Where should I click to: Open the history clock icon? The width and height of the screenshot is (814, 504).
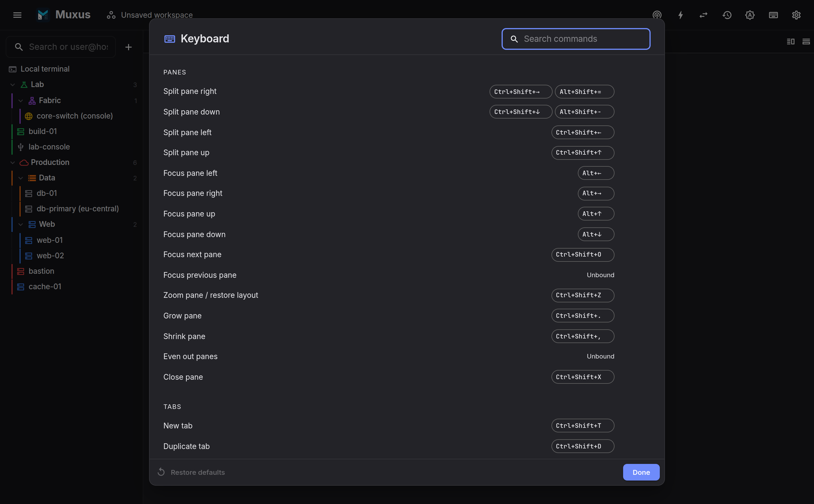[727, 15]
